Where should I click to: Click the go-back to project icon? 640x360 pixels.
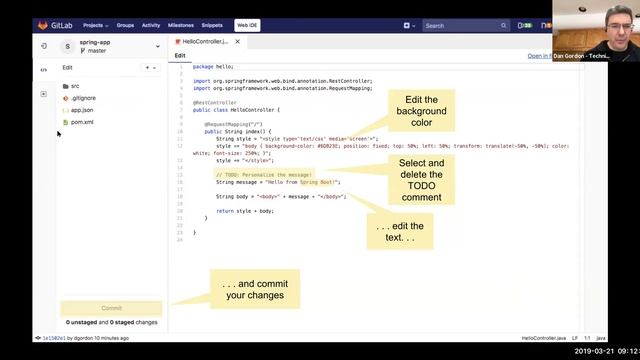44,46
